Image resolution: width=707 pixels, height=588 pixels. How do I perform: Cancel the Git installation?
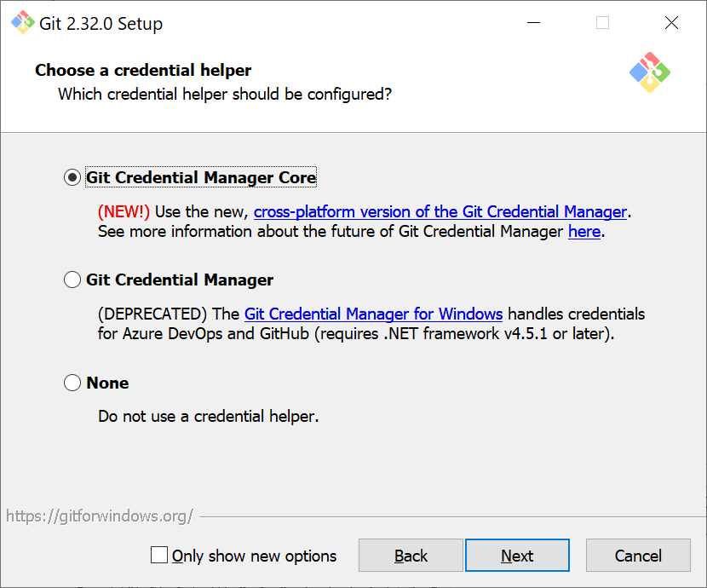(638, 555)
